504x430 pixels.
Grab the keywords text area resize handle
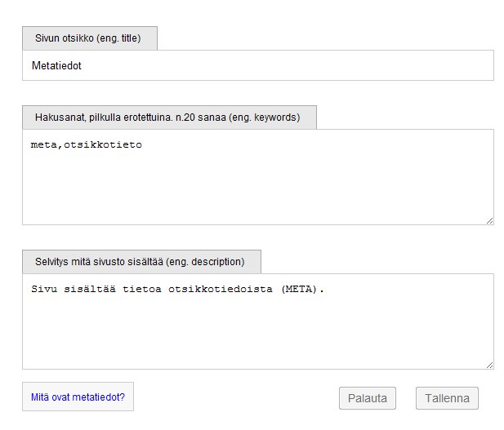(x=489, y=220)
